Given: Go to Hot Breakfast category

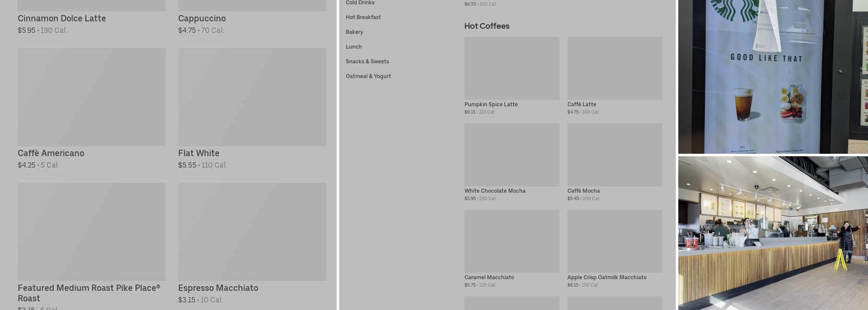Looking at the screenshot, I should [363, 17].
